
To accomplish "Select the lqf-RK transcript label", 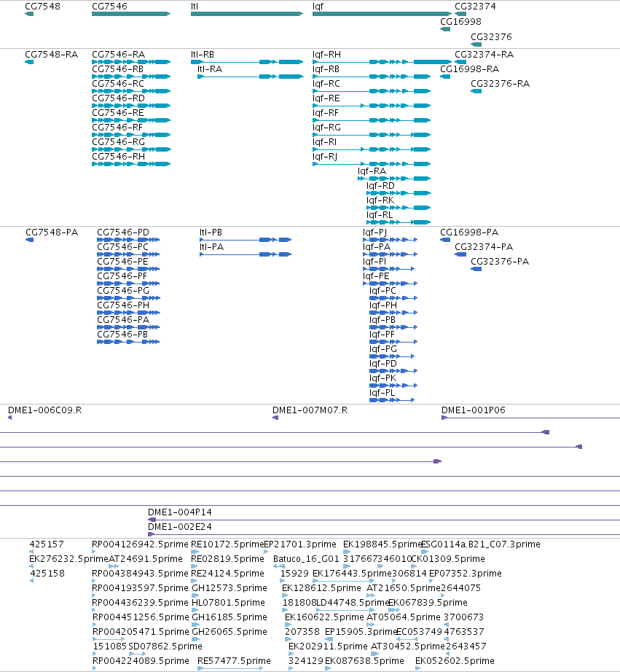I will coord(380,200).
